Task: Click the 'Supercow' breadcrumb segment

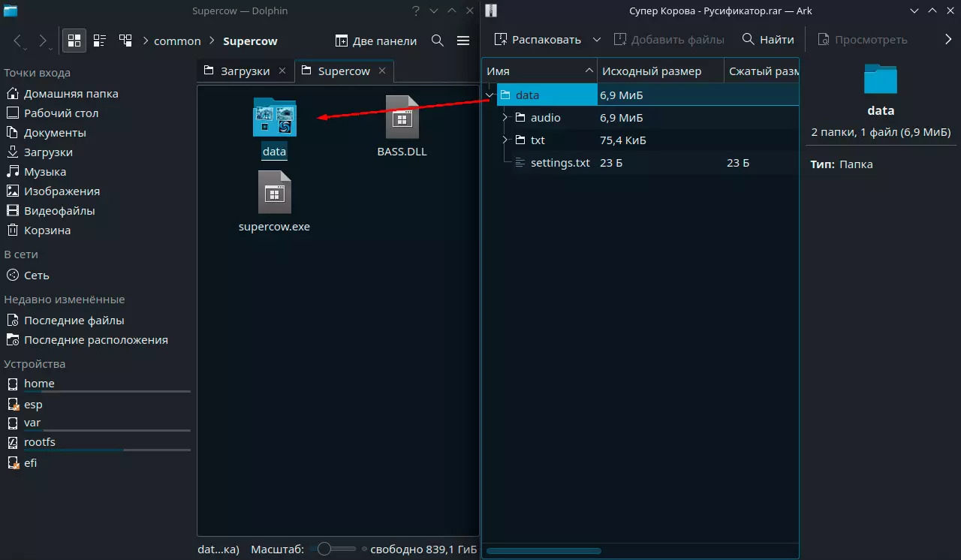Action: click(250, 41)
